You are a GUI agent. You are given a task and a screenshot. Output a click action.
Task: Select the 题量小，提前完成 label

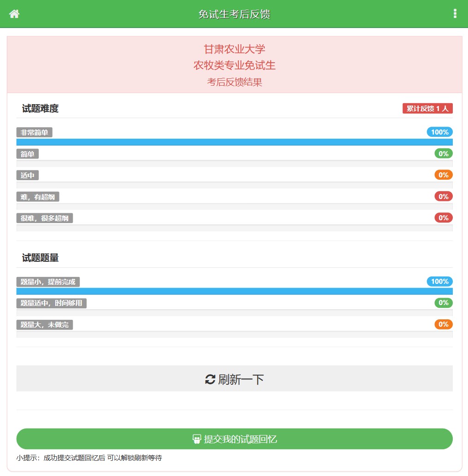pos(48,282)
